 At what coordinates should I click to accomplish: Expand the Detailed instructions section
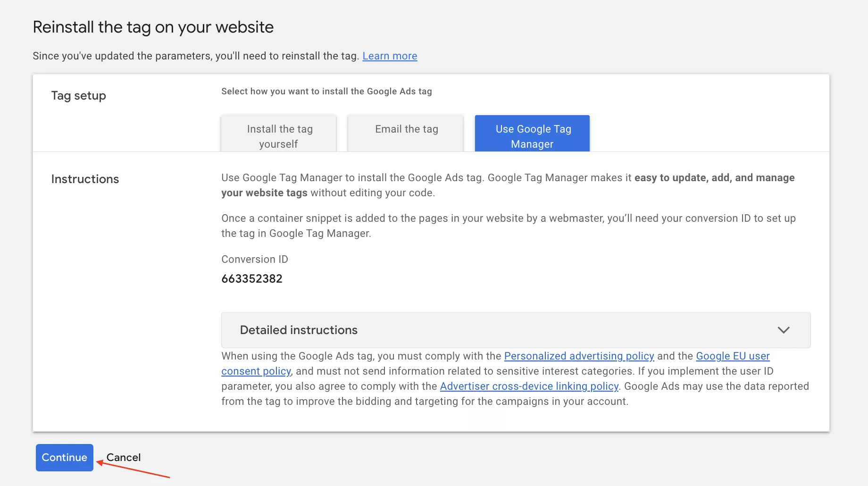(516, 330)
